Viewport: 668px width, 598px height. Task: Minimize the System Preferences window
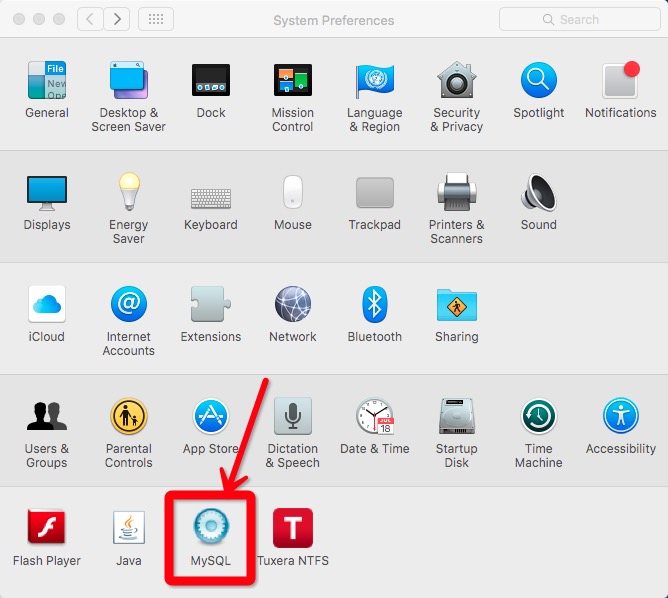(39, 19)
